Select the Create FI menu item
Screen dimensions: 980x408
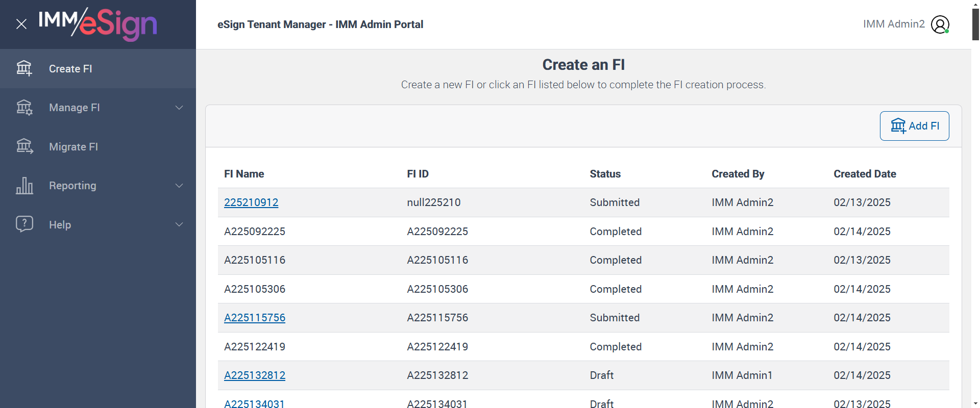70,69
